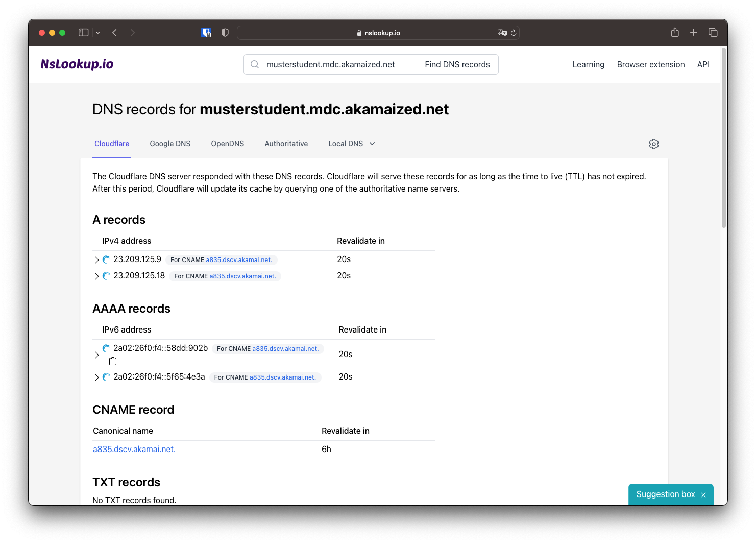
Task: Click the NsLookup.io logo
Action: 77,64
